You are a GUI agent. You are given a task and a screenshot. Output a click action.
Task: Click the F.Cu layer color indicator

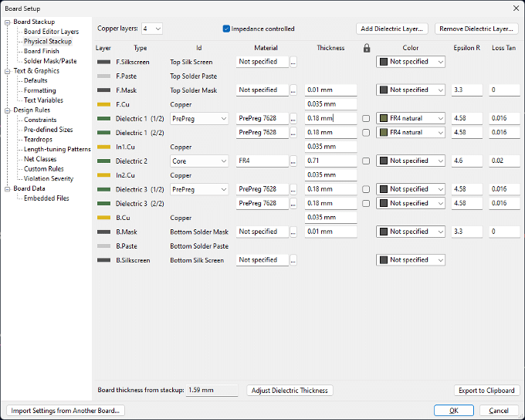tap(104, 104)
